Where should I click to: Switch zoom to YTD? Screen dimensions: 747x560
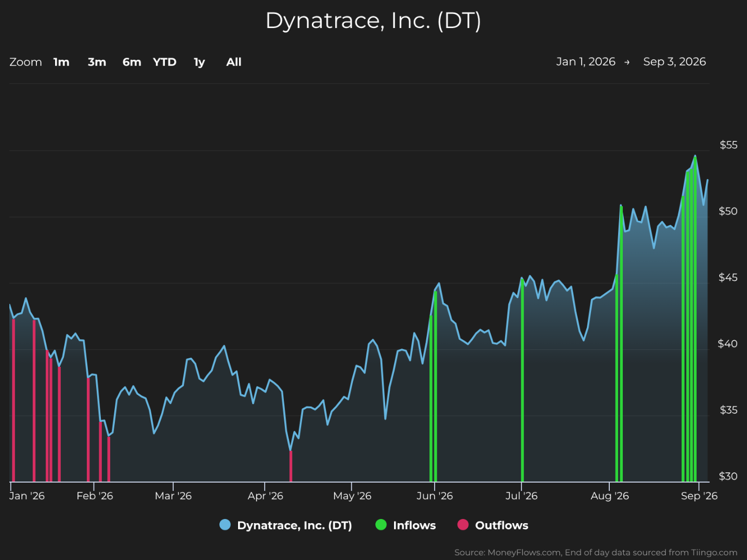tap(165, 62)
